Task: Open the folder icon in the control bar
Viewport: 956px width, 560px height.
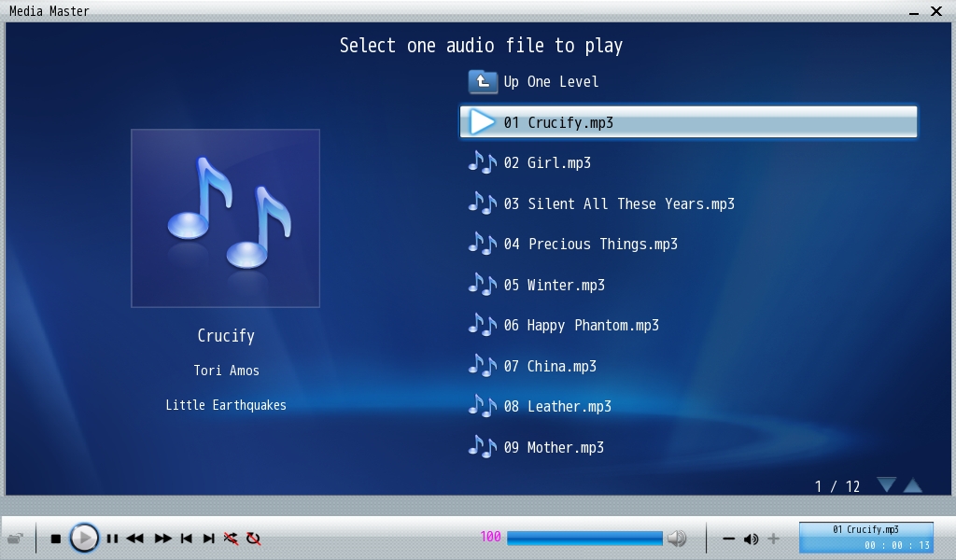Action: (16, 539)
